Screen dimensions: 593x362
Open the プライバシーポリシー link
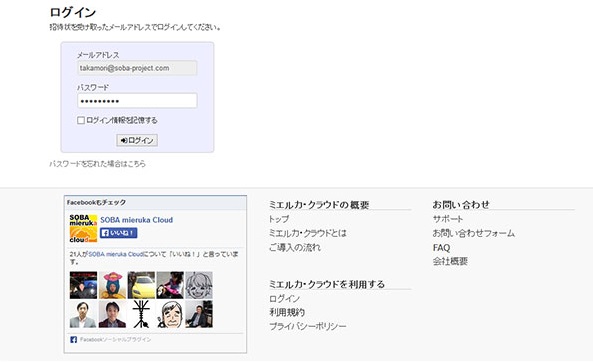pos(307,326)
